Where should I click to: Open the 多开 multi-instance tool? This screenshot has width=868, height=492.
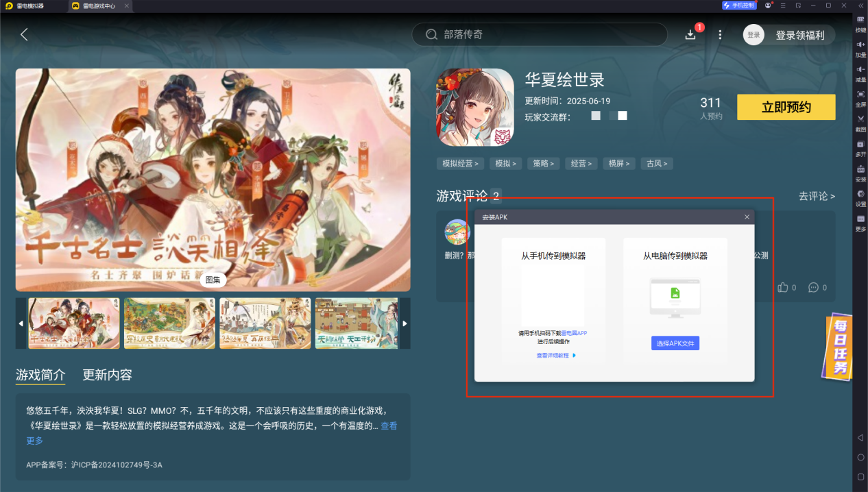tap(860, 147)
